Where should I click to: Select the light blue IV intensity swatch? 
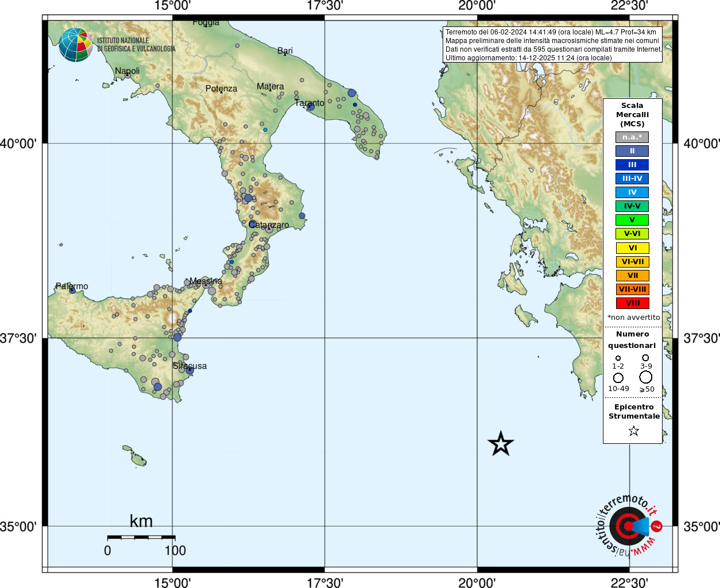pos(632,192)
